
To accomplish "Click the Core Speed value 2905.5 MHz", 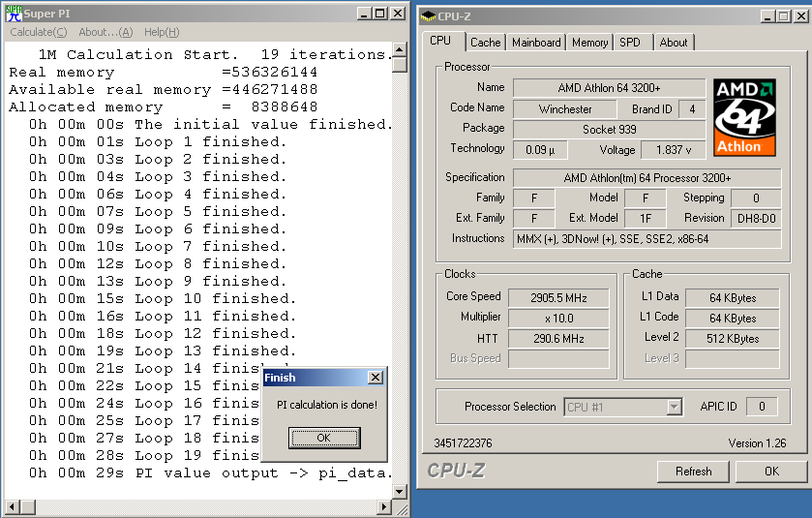I will 558,298.
